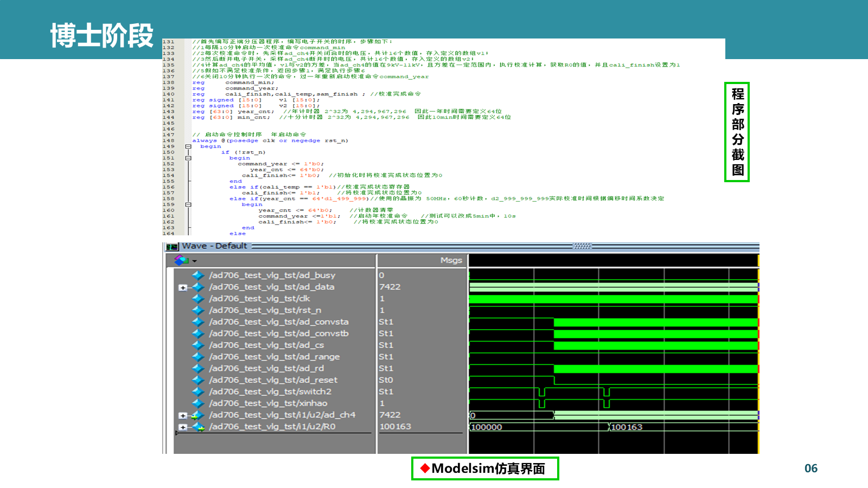The height and width of the screenshot is (488, 868).
Task: Click the ad_rd signal diamond icon
Action: (x=198, y=369)
